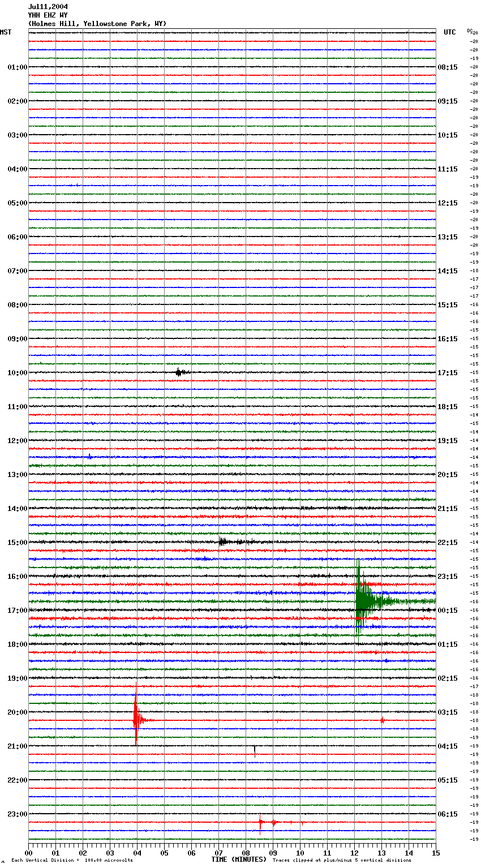Screen dimensions: 481x868
Task: Select the Holmes Hill, Yellowstone Park location text
Action: pos(97,24)
